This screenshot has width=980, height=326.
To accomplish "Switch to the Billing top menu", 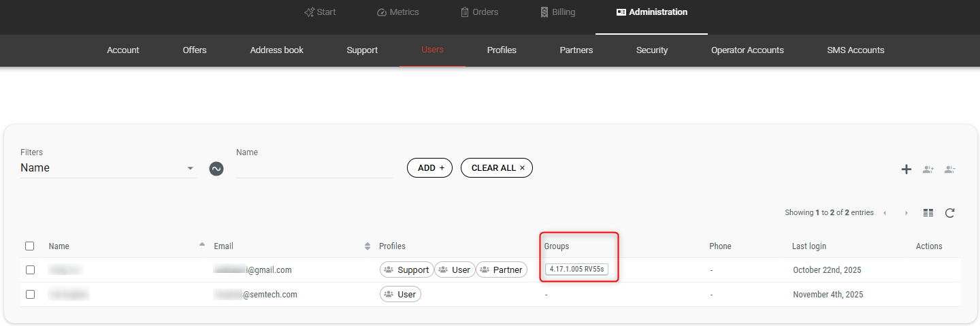I will [557, 12].
